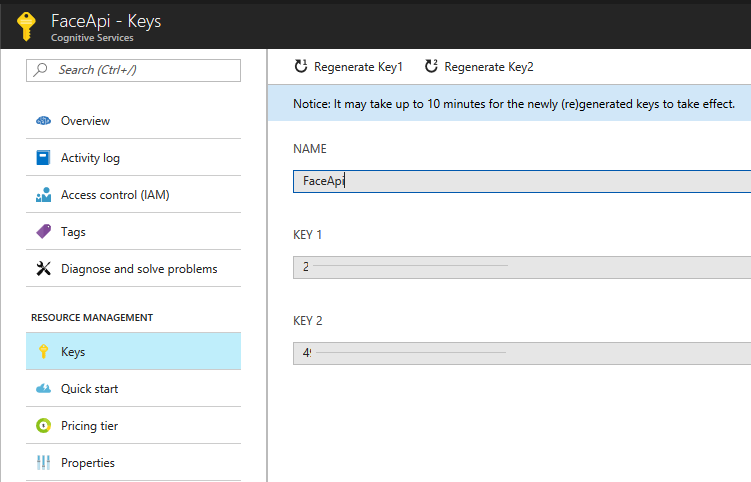Click the yellow key icon in the FaceApi header
This screenshot has width=751, height=482.
(x=26, y=26)
